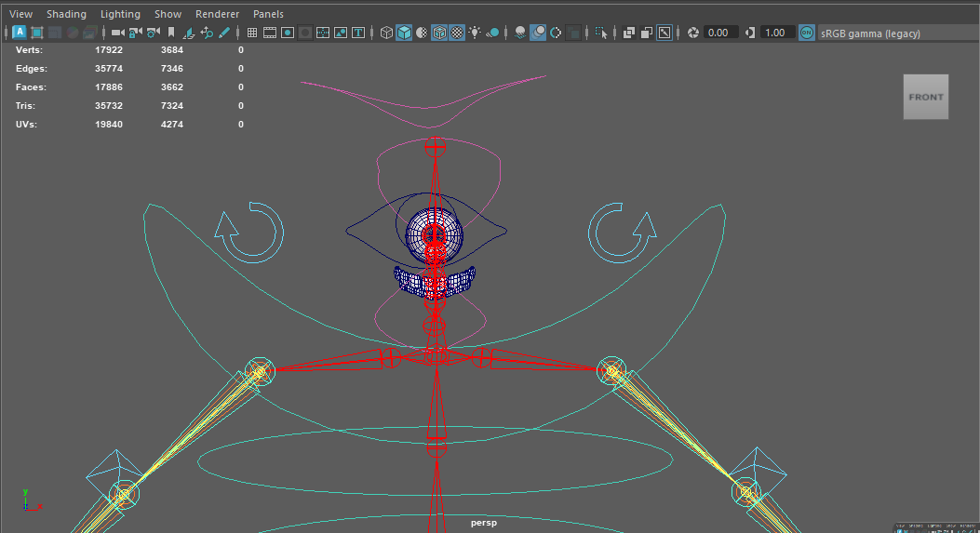Toggle textured display checker icon
Viewport: 980px width, 533px height.
[457, 33]
